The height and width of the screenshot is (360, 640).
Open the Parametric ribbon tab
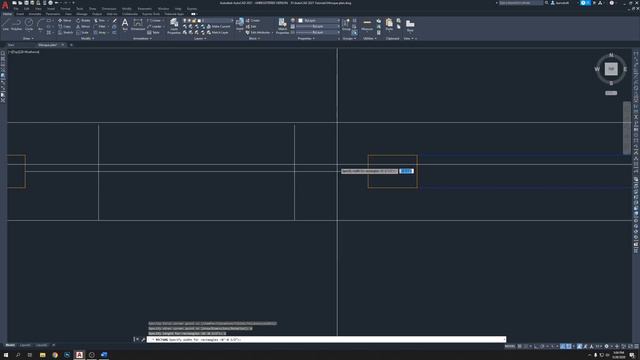(x=53, y=14)
